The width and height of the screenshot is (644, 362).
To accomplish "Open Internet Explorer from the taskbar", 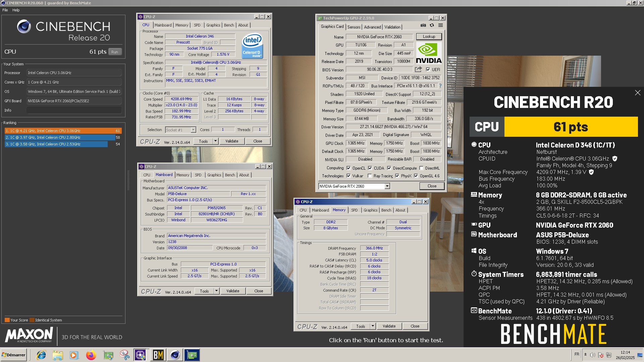I will click(x=41, y=355).
